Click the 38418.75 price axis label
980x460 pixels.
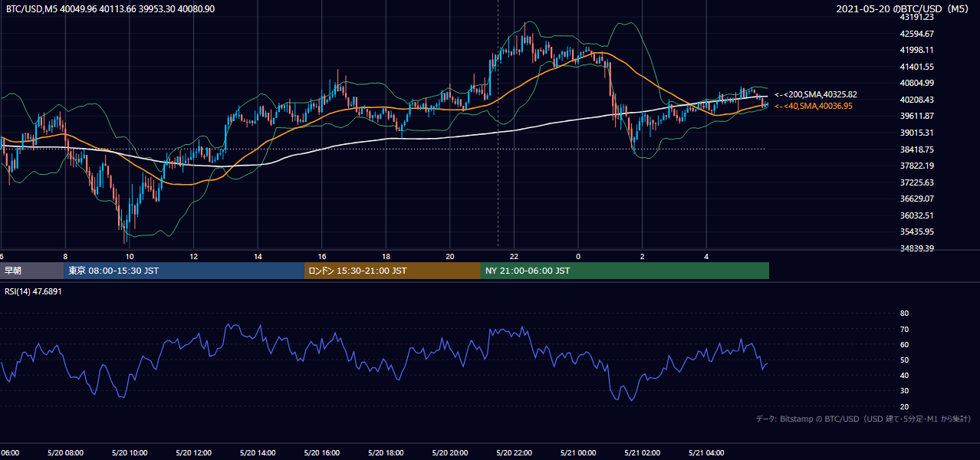coord(916,149)
